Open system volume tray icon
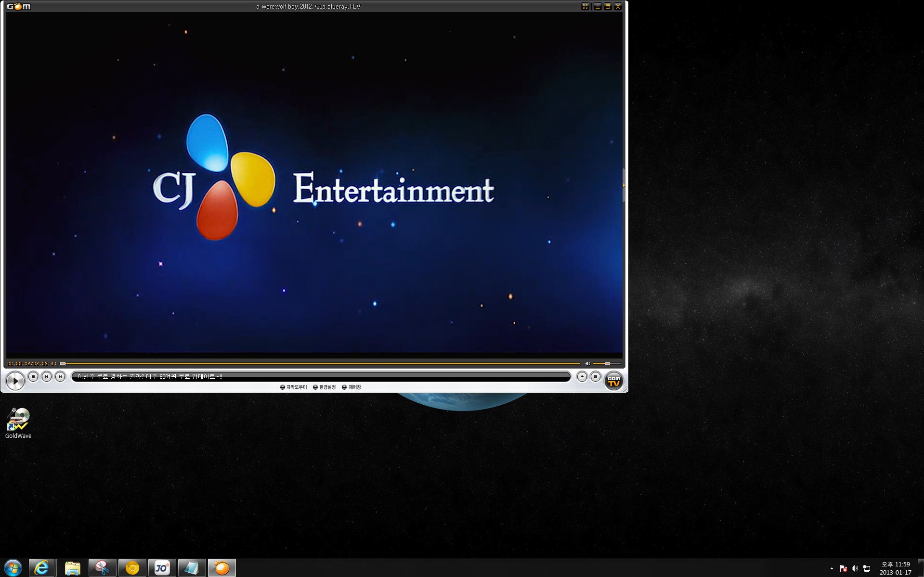 point(855,568)
